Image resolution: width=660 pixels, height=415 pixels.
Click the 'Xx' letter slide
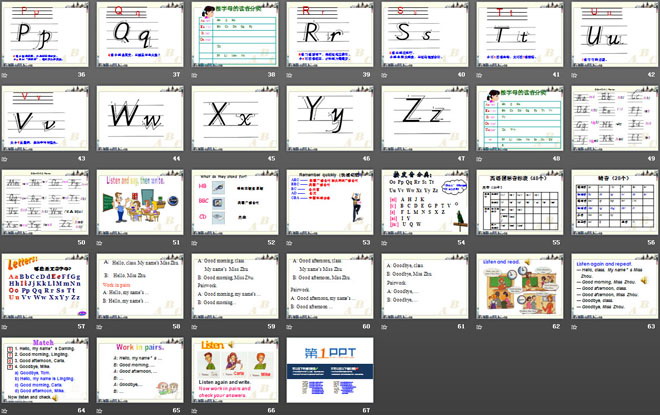tap(234, 116)
